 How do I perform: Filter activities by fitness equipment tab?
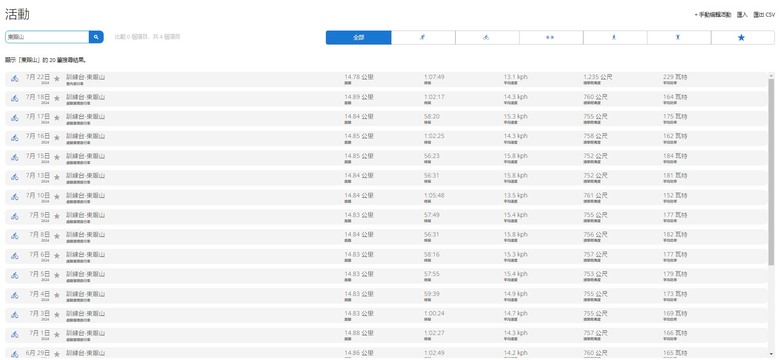tap(679, 38)
